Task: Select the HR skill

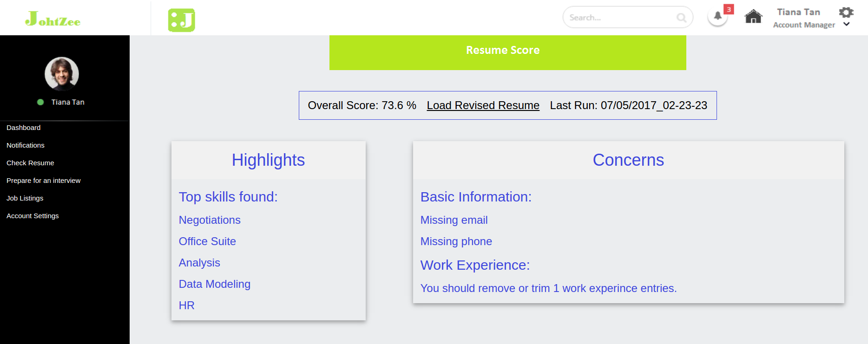Action: [187, 305]
